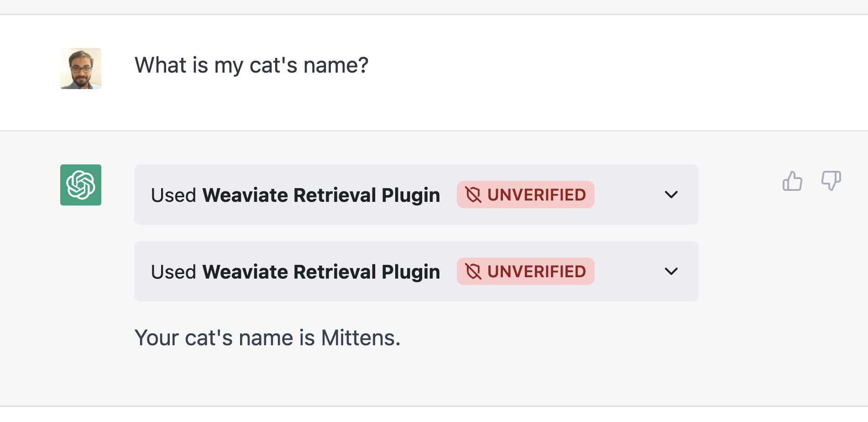Click the second "Weaviate Retrieval Plugin" label
Screen dimensions: 868x422
321,272
